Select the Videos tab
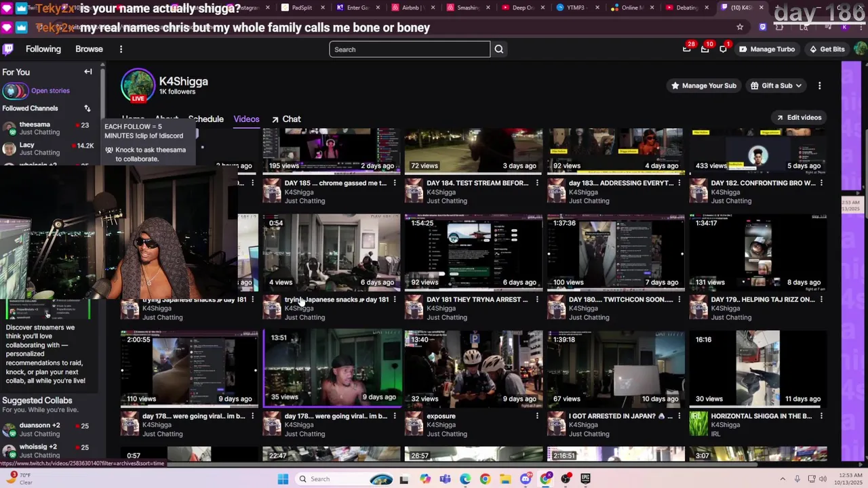The width and height of the screenshot is (868, 488). tap(246, 119)
